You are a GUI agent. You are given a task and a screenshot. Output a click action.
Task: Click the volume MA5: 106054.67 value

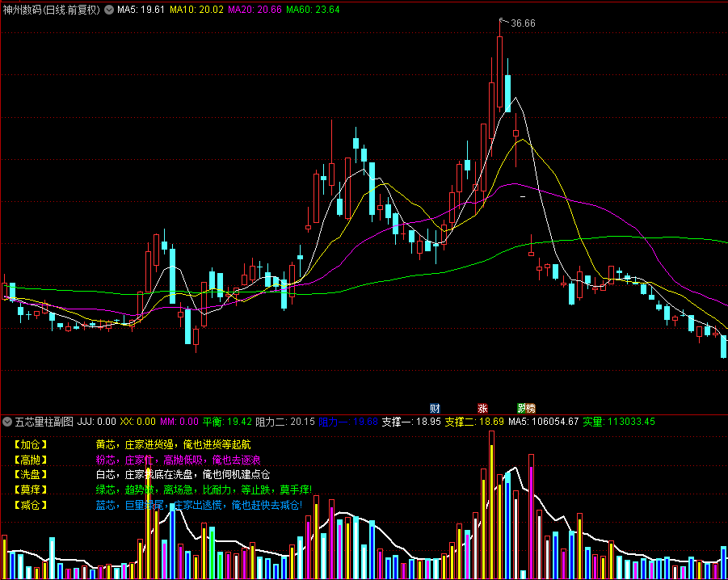pyautogui.click(x=544, y=422)
